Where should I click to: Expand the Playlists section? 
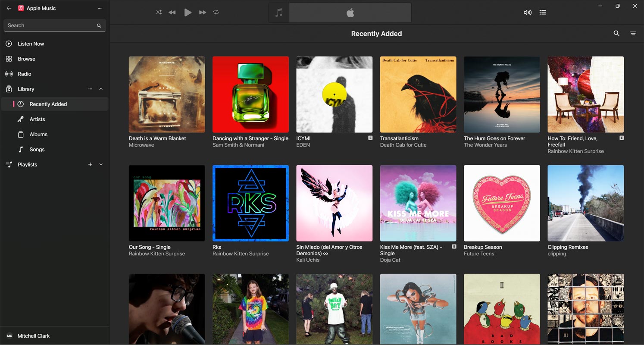[101, 164]
